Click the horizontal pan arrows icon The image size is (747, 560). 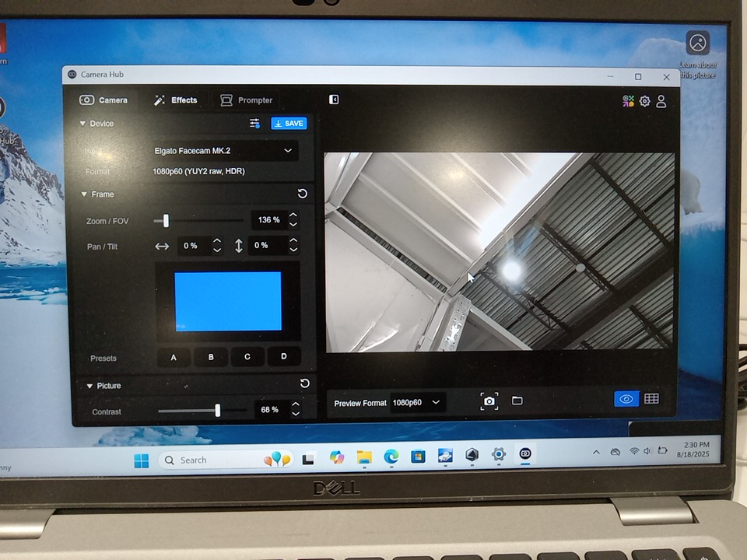(x=162, y=247)
